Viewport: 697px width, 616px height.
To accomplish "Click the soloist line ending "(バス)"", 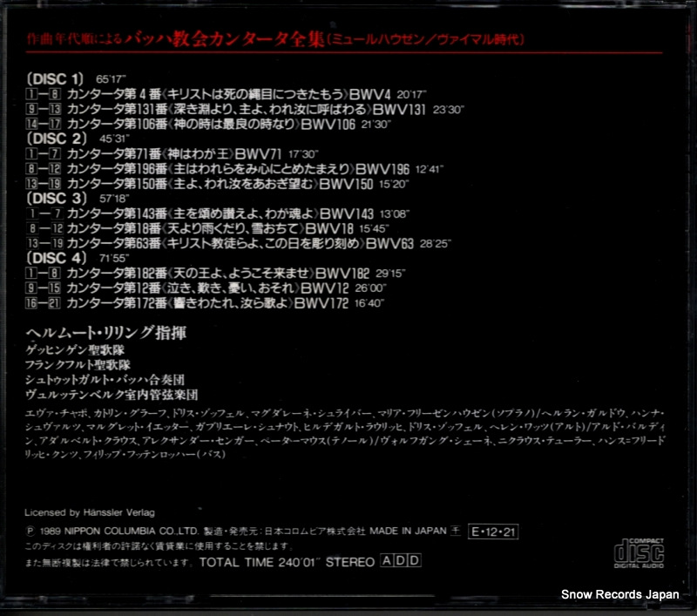I will tap(125, 454).
